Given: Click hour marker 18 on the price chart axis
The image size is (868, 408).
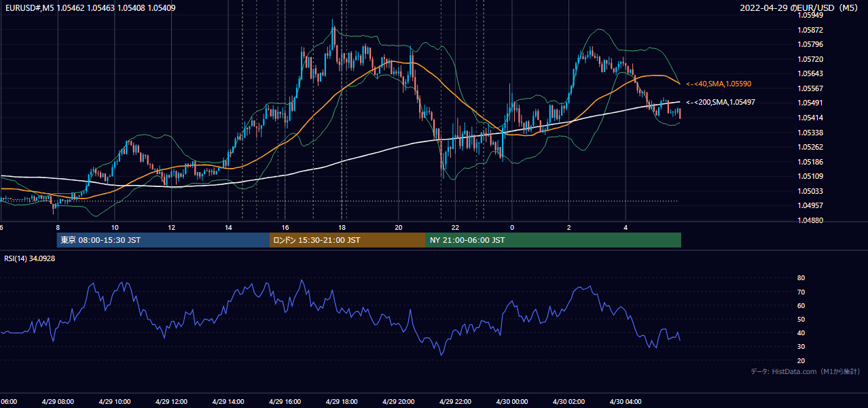Looking at the screenshot, I should [x=342, y=227].
